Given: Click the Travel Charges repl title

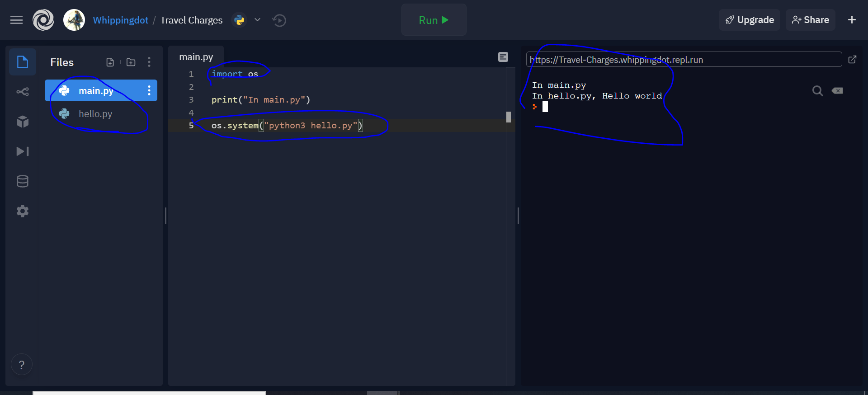Looking at the screenshot, I should click(x=191, y=20).
